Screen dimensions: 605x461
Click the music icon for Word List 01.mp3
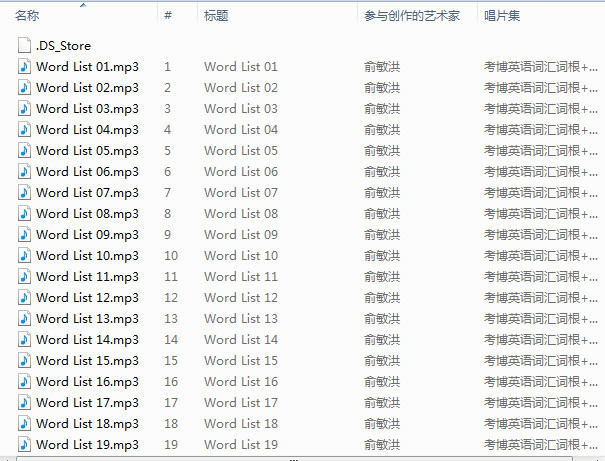click(x=24, y=66)
